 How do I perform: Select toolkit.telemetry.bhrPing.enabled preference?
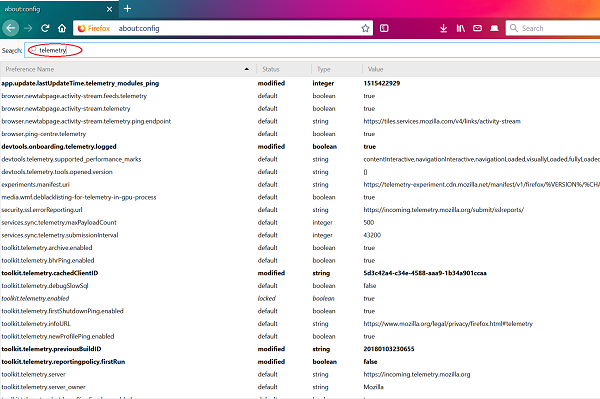pyautogui.click(x=300, y=260)
